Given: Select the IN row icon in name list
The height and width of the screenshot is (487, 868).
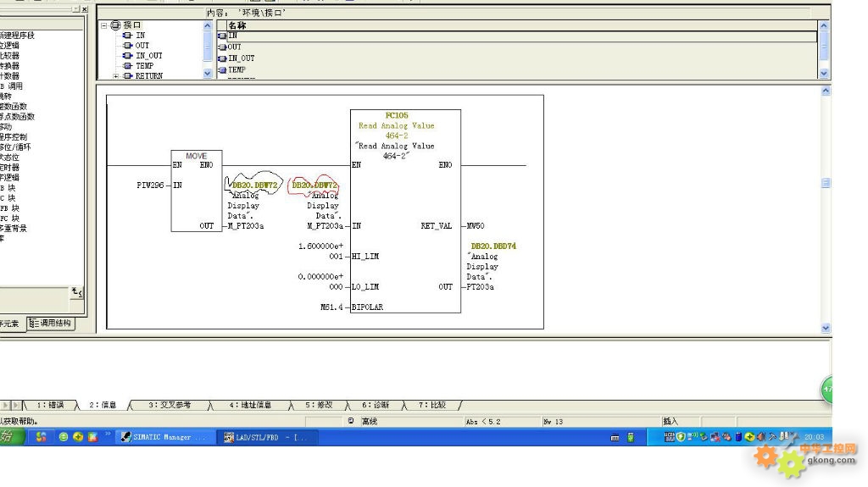Looking at the screenshot, I should [x=222, y=36].
